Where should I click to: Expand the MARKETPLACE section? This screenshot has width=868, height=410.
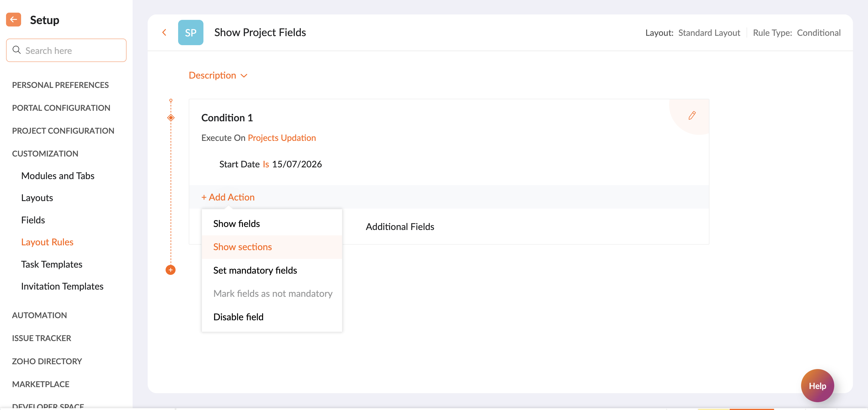40,384
